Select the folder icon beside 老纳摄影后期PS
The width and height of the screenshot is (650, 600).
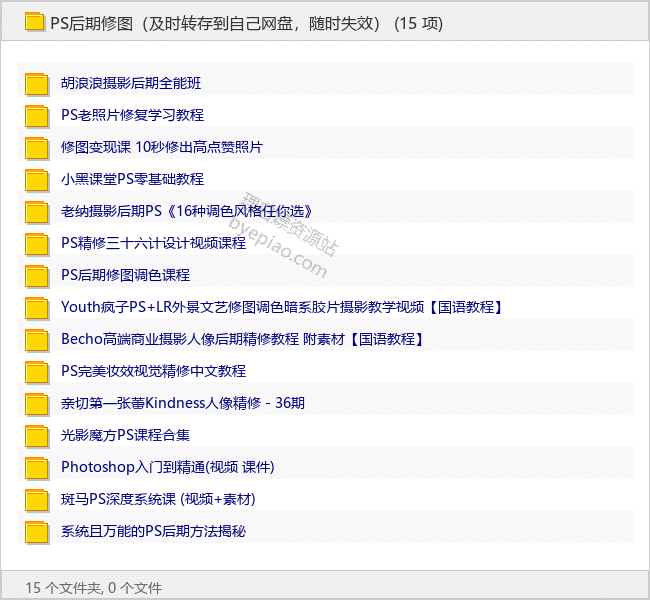tap(36, 212)
